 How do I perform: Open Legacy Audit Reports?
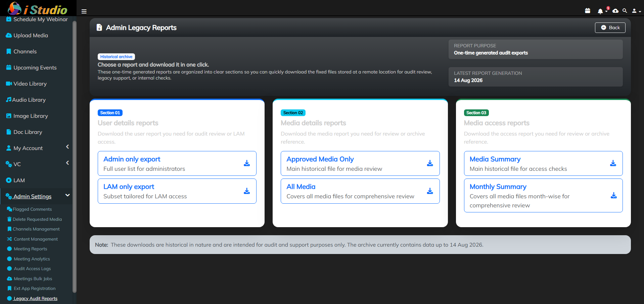click(32, 298)
